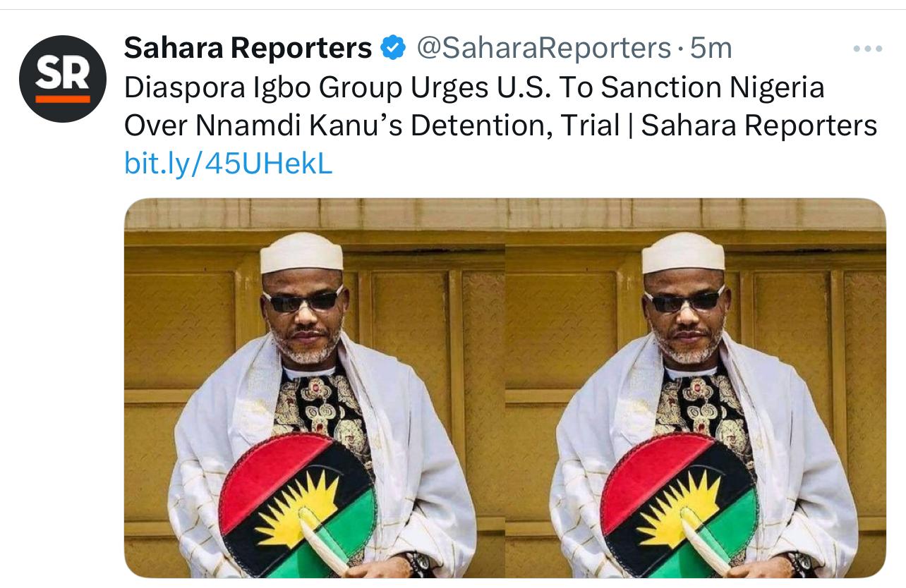Click the dark sunglasses in left photo
The image size is (906, 588).
[302, 300]
